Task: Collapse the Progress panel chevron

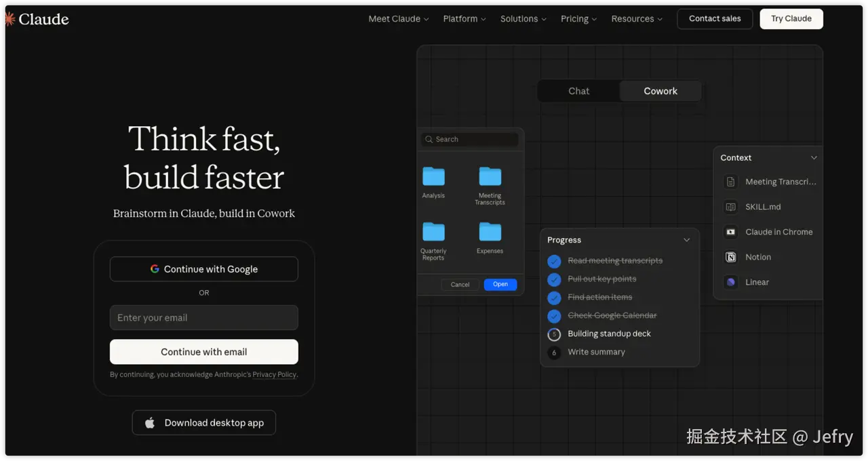Action: (x=686, y=240)
